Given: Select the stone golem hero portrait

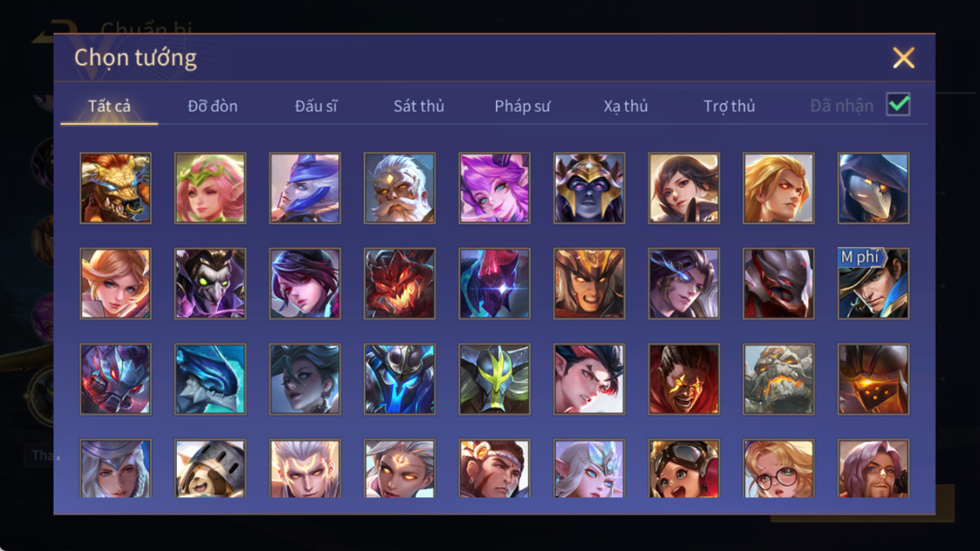Looking at the screenshot, I should [x=778, y=379].
